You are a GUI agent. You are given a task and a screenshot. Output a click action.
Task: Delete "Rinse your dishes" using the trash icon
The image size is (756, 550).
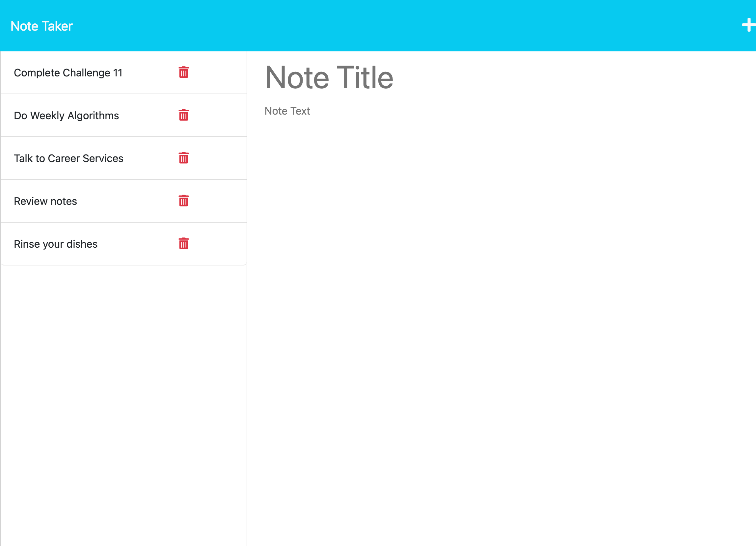coord(183,244)
